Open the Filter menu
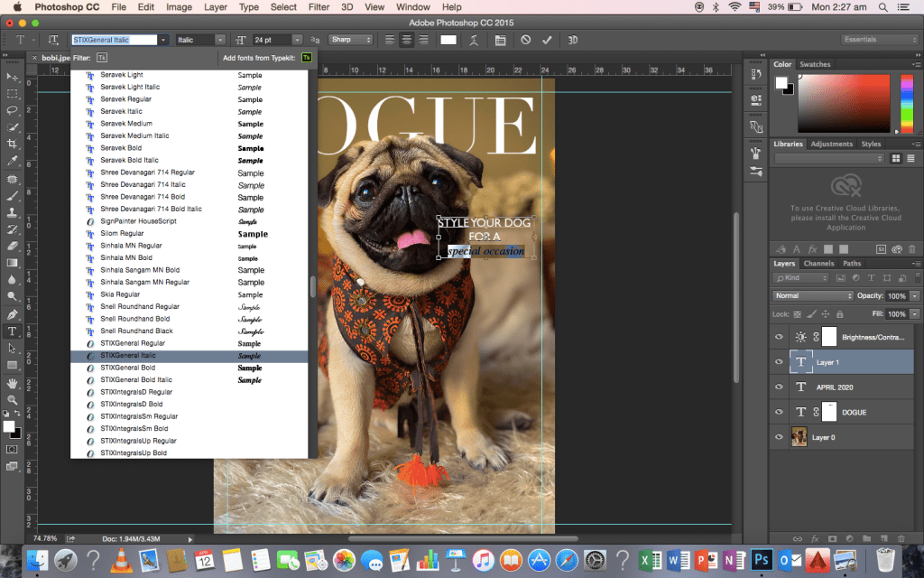 pyautogui.click(x=319, y=7)
